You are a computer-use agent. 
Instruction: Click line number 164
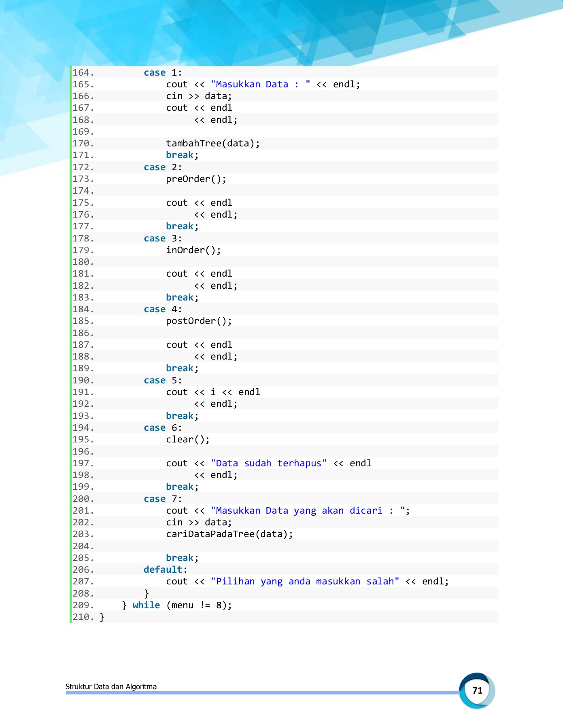click(x=83, y=73)
